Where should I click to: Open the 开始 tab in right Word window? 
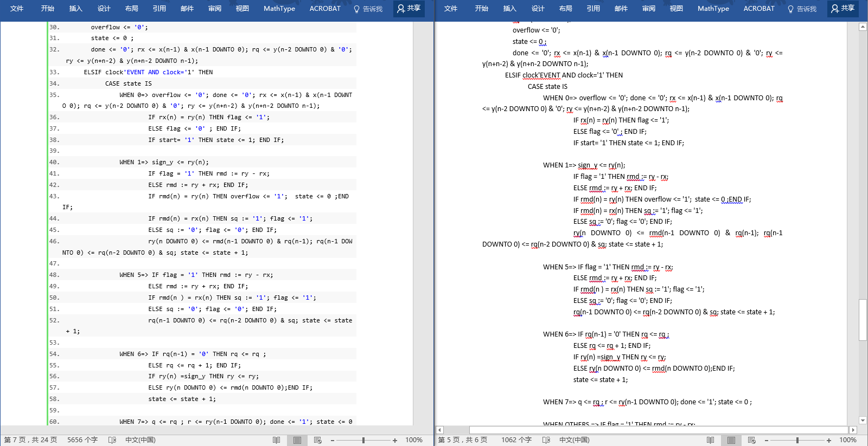(x=481, y=9)
